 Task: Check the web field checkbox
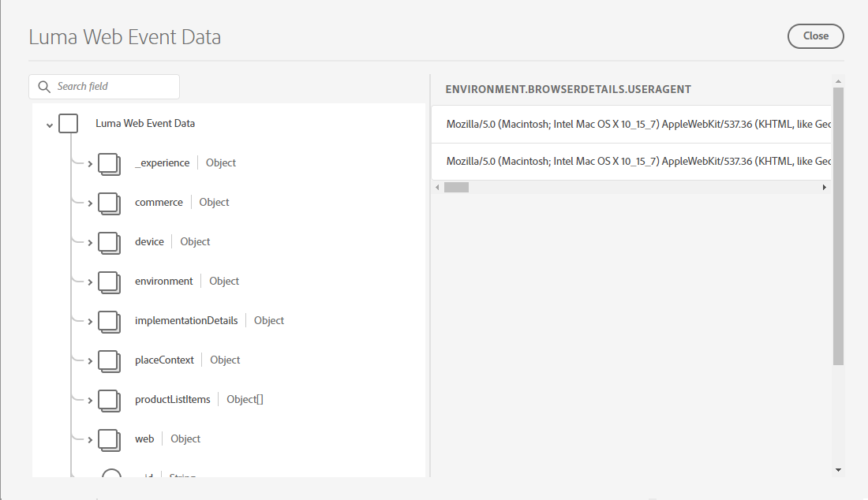click(x=109, y=440)
